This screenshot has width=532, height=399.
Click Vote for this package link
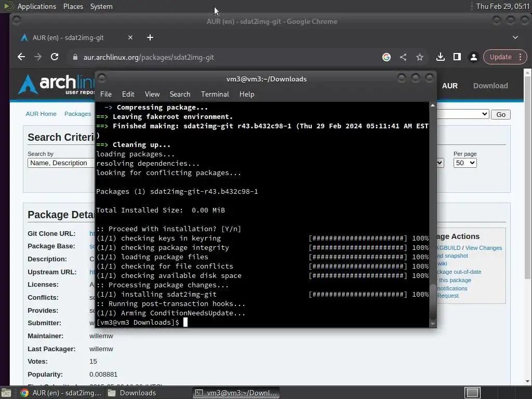coord(454,280)
